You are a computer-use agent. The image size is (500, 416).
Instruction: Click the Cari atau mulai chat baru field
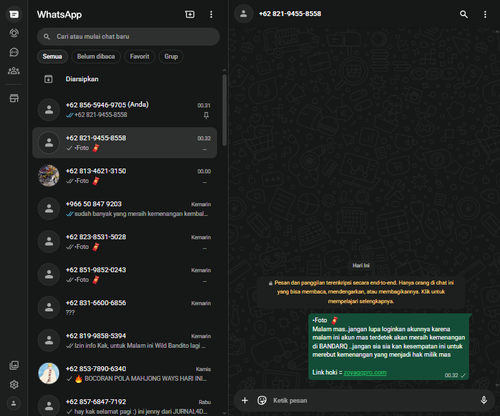pyautogui.click(x=128, y=37)
